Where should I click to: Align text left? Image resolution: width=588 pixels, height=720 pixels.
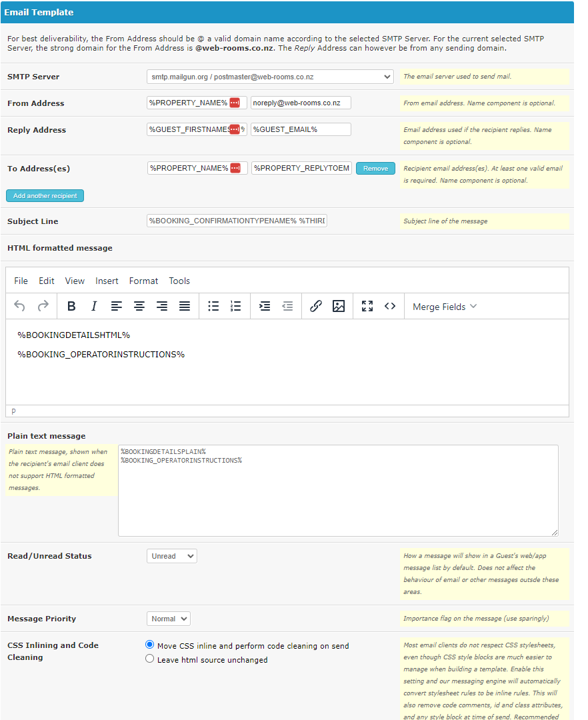click(117, 306)
